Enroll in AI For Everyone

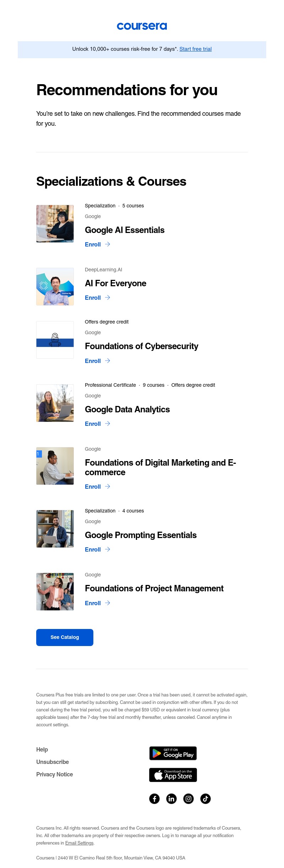point(93,298)
